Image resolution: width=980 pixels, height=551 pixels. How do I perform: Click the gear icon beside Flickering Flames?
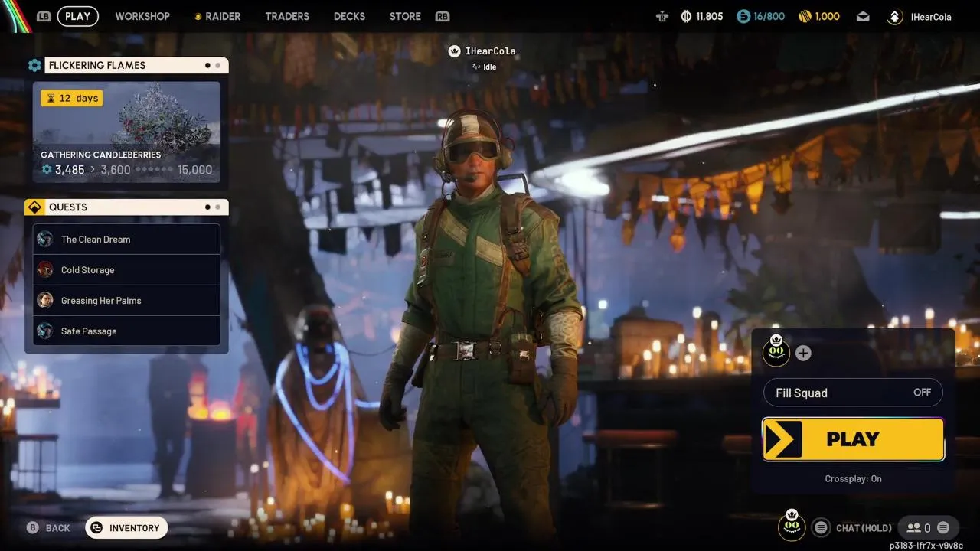34,66
